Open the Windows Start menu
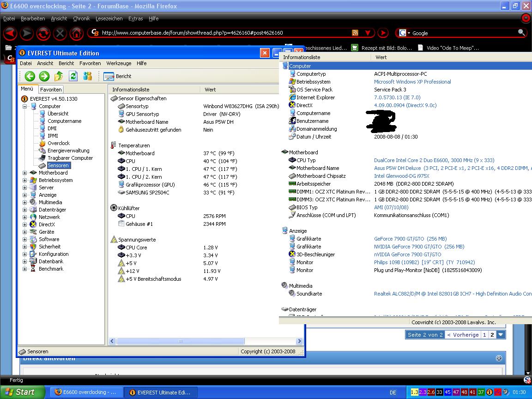This screenshot has height=399, width=532. coord(22,392)
